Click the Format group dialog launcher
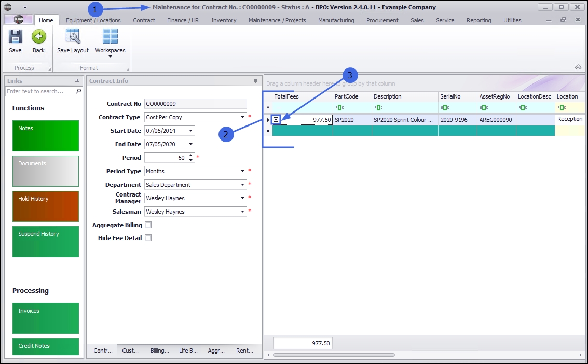Screen dimensions: 588x364 (128, 69)
